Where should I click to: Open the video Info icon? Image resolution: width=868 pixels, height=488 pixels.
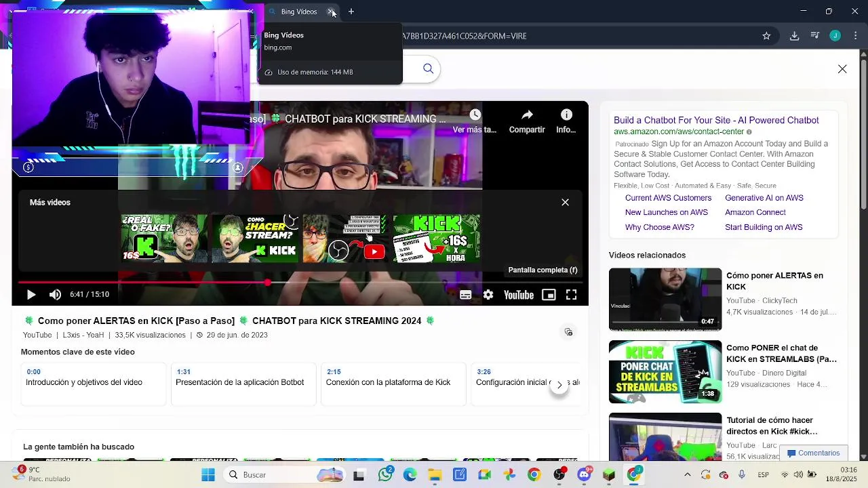pyautogui.click(x=566, y=115)
